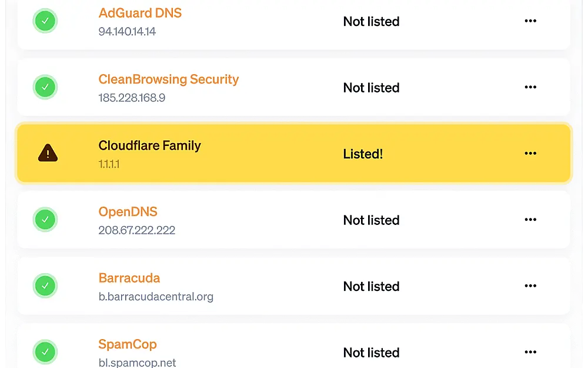Open the OpenDNS link

pos(128,212)
